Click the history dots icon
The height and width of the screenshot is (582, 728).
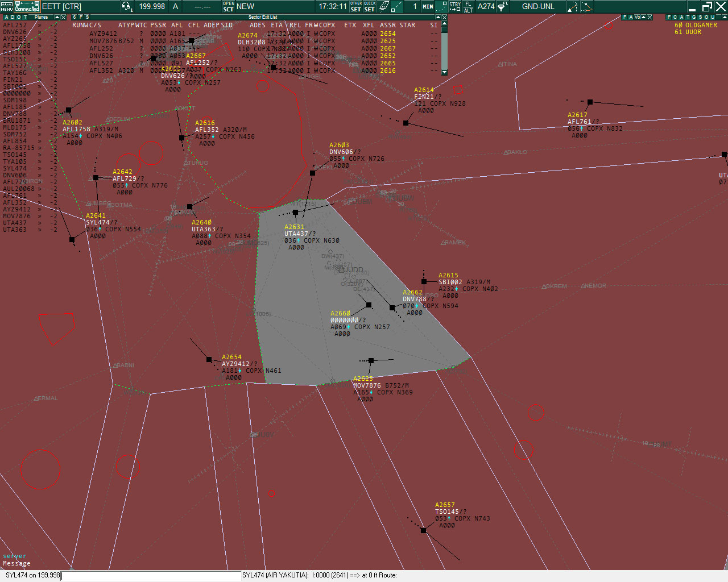(441, 6)
